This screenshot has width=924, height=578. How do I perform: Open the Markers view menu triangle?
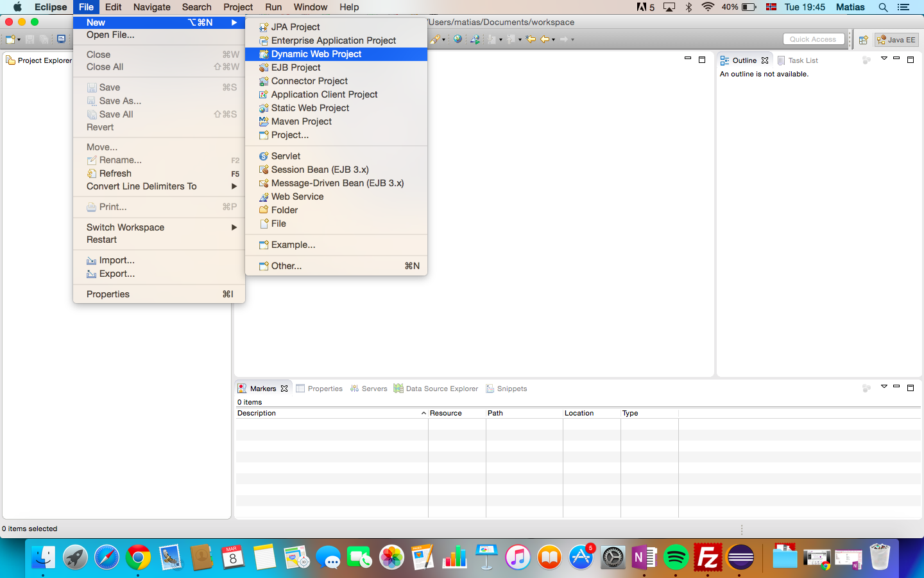[884, 387]
